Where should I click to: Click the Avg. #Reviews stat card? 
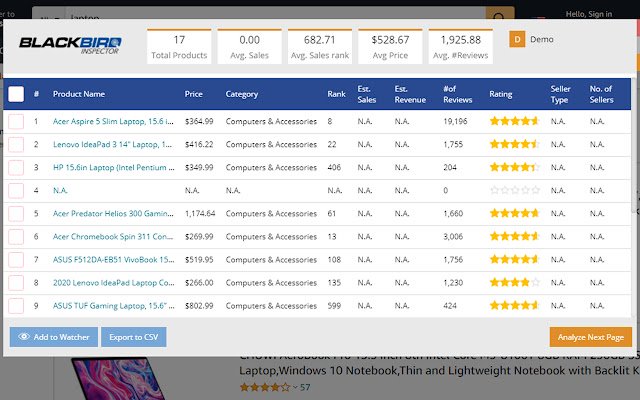(x=460, y=47)
